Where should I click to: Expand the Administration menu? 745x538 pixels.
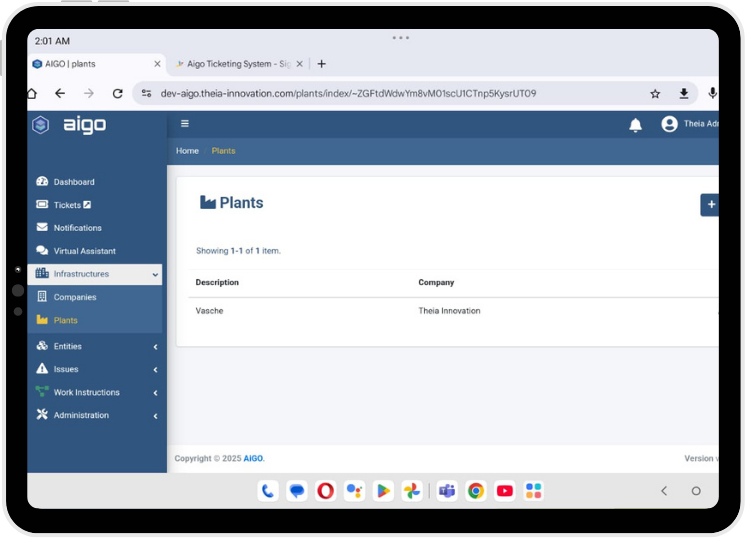pyautogui.click(x=95, y=415)
